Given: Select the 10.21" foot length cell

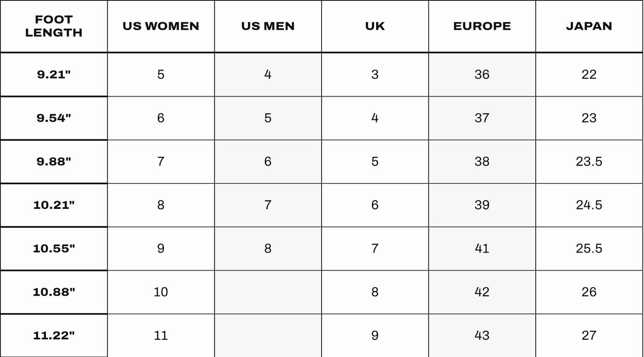Looking at the screenshot, I should click(54, 205).
